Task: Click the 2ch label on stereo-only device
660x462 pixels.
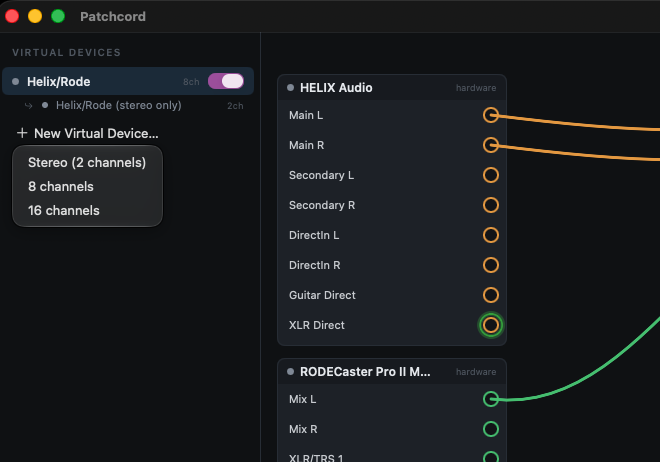Action: (x=235, y=106)
